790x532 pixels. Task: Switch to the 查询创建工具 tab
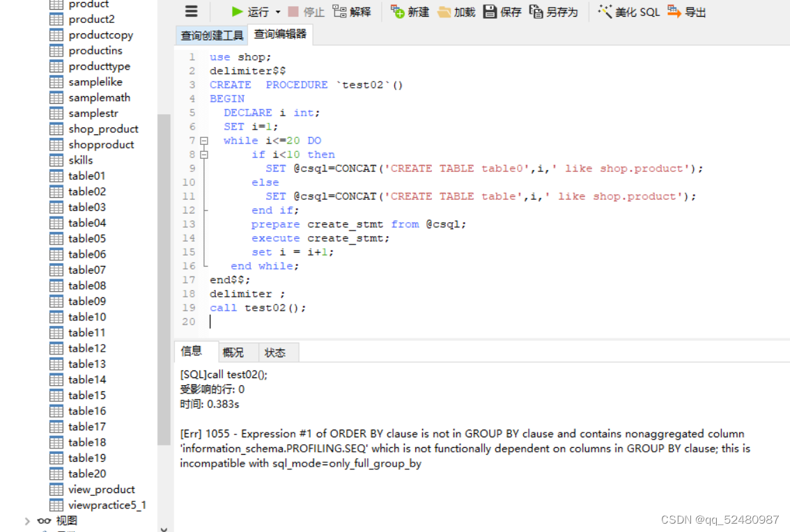pos(212,36)
